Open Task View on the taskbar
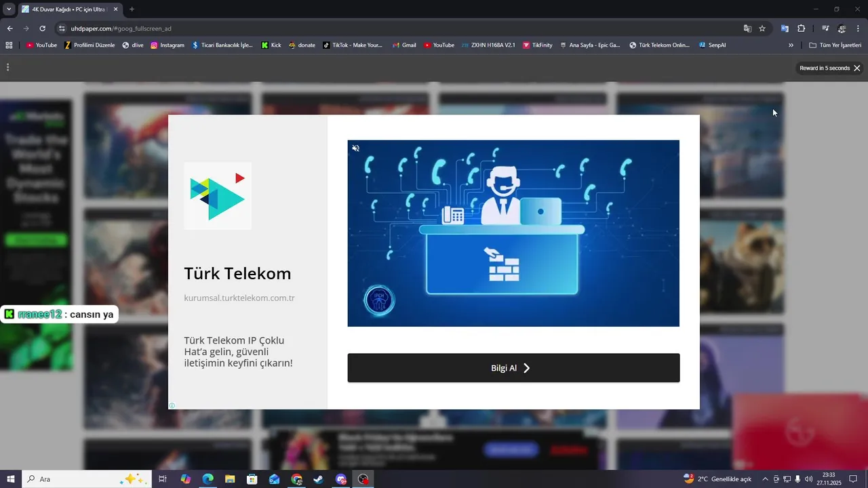The width and height of the screenshot is (868, 488). (x=163, y=479)
